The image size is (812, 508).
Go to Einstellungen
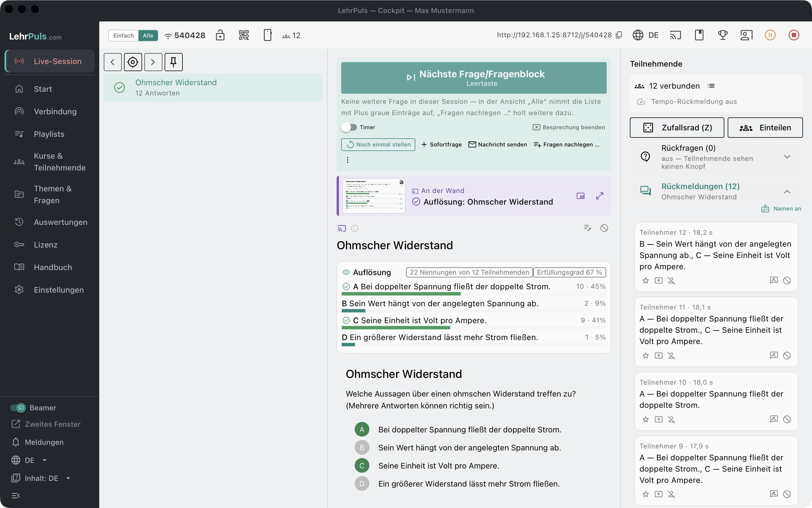50,290
